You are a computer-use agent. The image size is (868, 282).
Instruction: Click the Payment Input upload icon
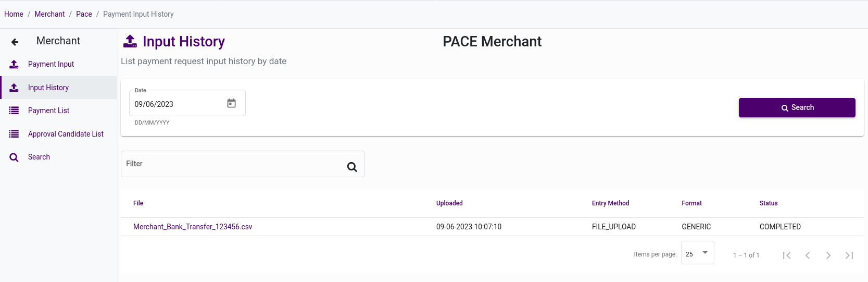coord(14,64)
